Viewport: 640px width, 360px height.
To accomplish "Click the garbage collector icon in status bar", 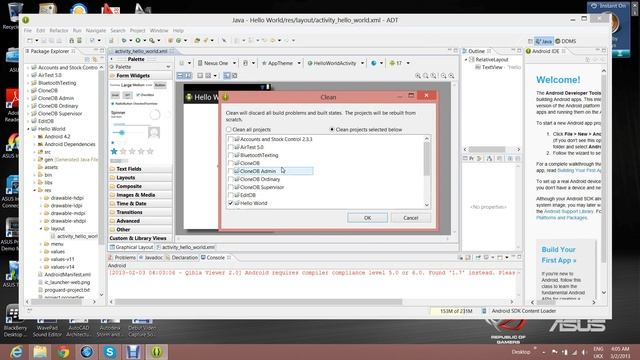I will (x=484, y=311).
